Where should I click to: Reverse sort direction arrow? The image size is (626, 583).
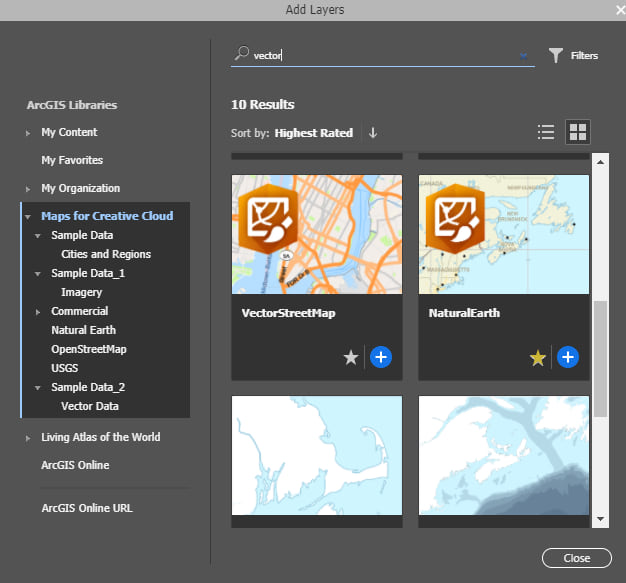click(x=373, y=133)
